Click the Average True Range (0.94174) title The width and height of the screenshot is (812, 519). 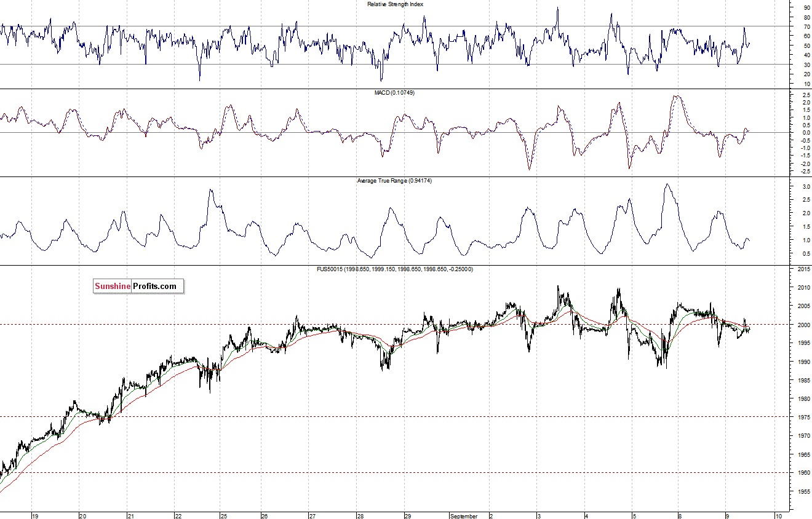point(394,181)
